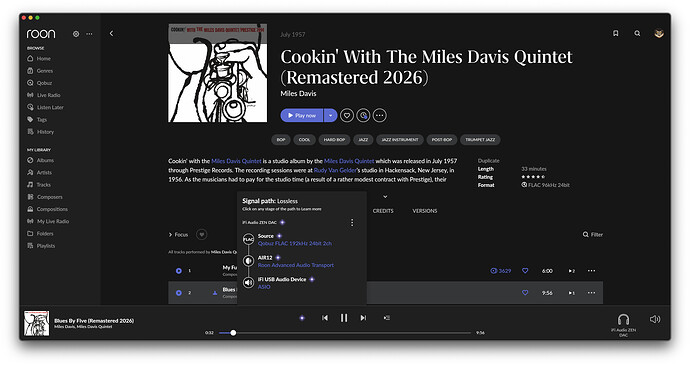Click the signal path star in playback bar
Image resolution: width=690 pixels, height=366 pixels.
coord(302,318)
